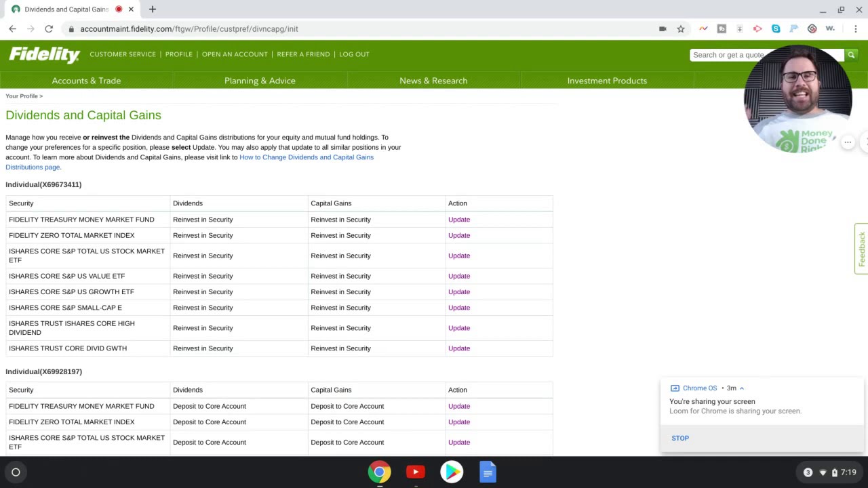
Task: Click the Loom webcam bubble
Action: [798, 99]
